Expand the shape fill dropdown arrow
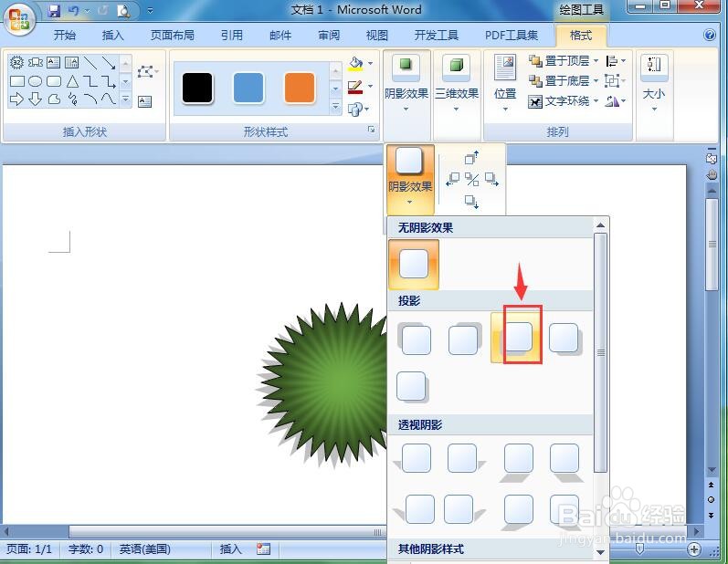This screenshot has width=728, height=564. click(x=371, y=63)
